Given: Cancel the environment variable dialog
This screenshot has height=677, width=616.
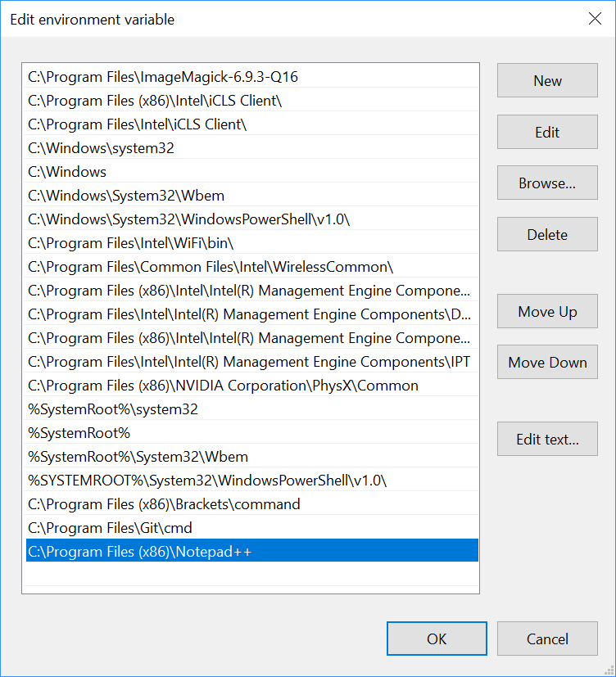Looking at the screenshot, I should tap(547, 639).
